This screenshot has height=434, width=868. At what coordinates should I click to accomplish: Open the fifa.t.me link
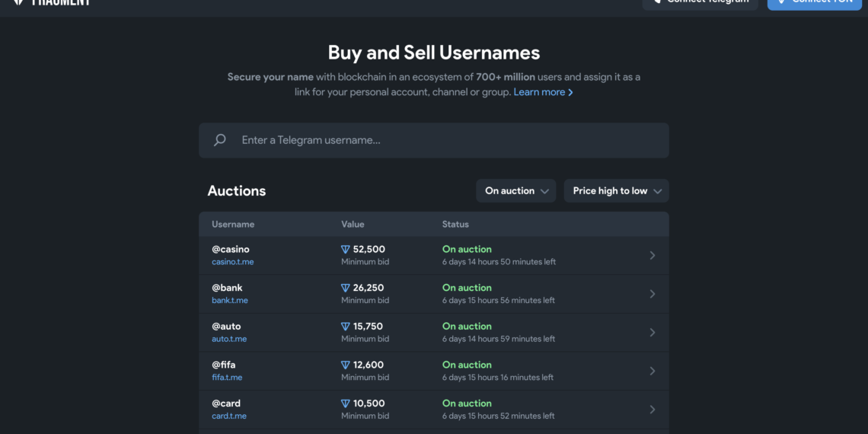[x=227, y=378]
